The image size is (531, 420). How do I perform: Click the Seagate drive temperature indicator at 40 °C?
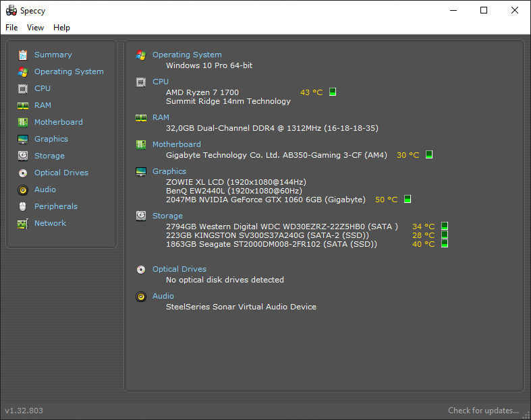click(x=445, y=244)
